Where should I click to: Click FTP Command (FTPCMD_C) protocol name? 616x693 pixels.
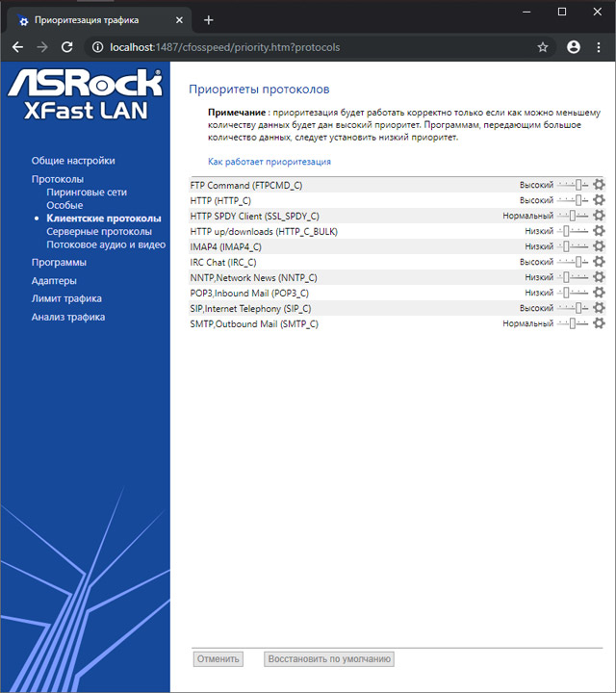246,185
